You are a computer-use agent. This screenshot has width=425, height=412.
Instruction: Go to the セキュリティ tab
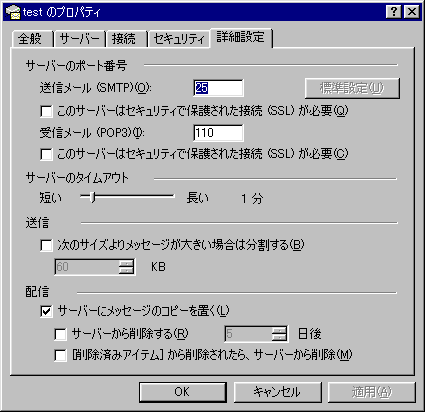point(179,39)
